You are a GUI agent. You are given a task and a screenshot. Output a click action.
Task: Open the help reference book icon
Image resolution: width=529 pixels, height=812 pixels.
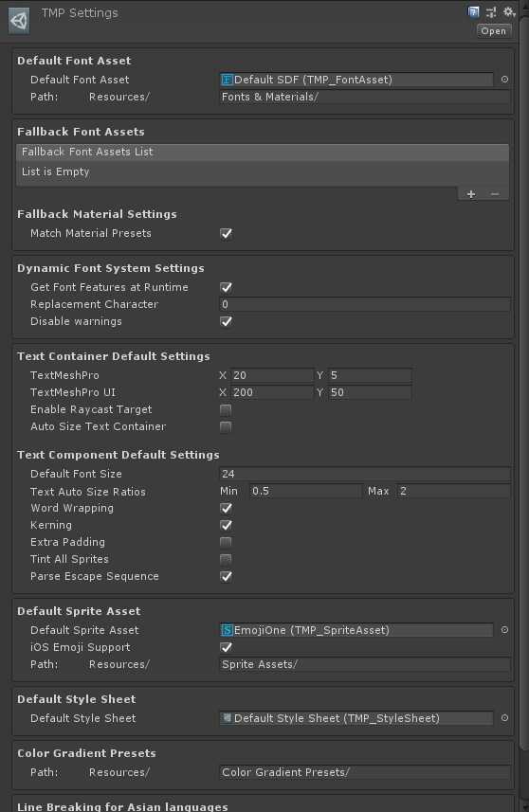pos(473,12)
